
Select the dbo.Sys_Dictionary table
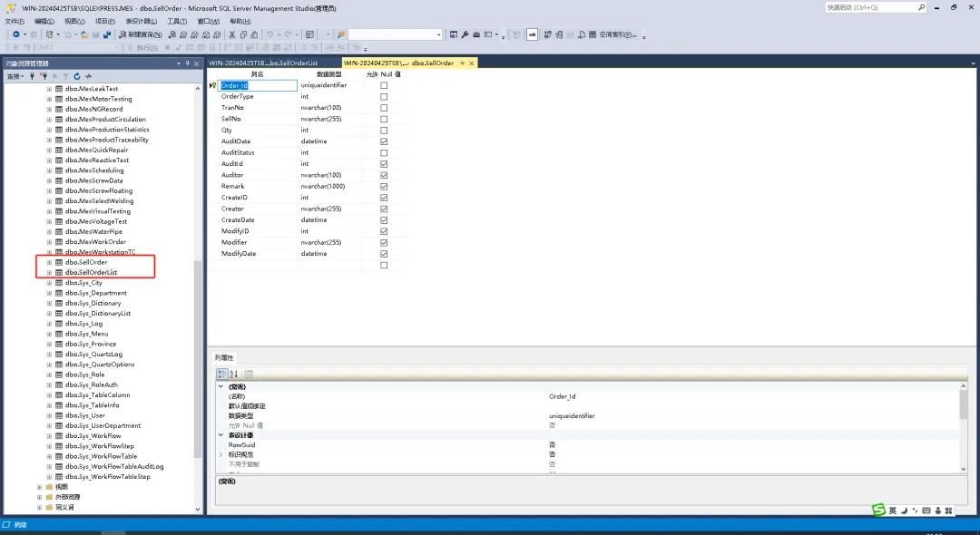tap(93, 304)
